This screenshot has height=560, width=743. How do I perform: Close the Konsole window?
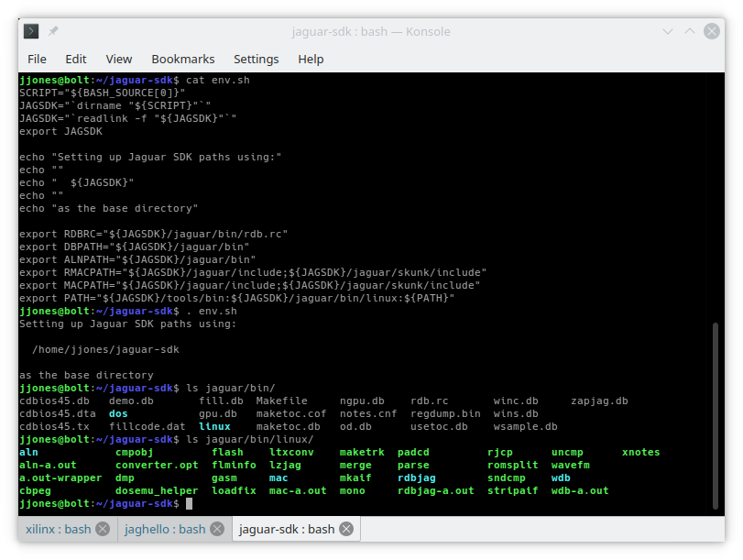tap(712, 31)
